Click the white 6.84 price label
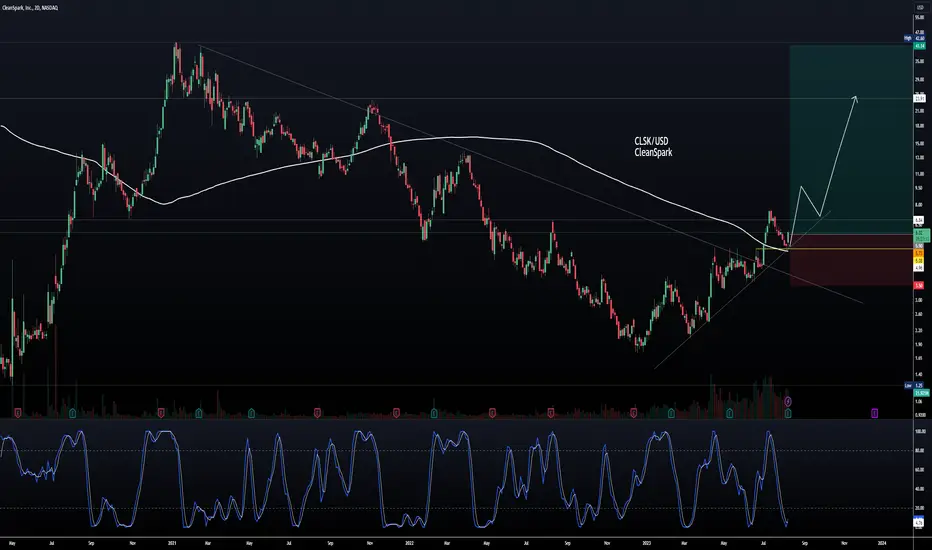 (x=919, y=220)
